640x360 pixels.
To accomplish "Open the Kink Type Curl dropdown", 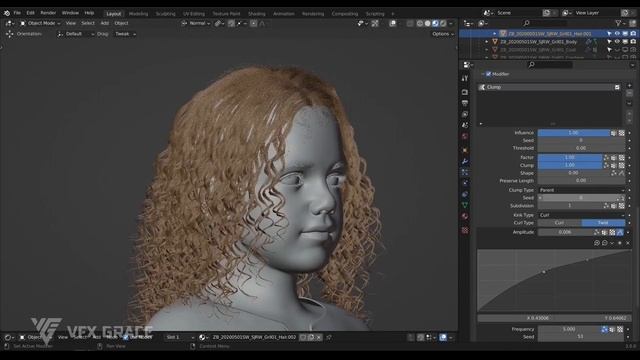I will pos(581,215).
